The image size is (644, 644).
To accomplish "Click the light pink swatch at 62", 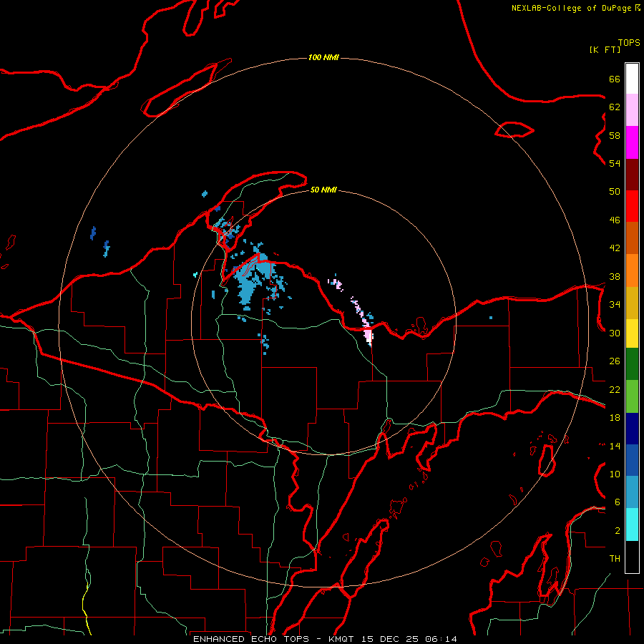I will coord(632,110).
